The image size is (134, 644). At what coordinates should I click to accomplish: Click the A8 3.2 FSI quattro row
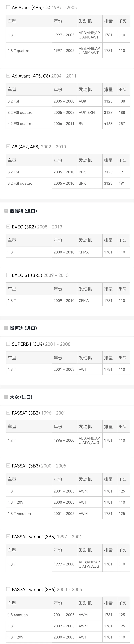pos(68,183)
